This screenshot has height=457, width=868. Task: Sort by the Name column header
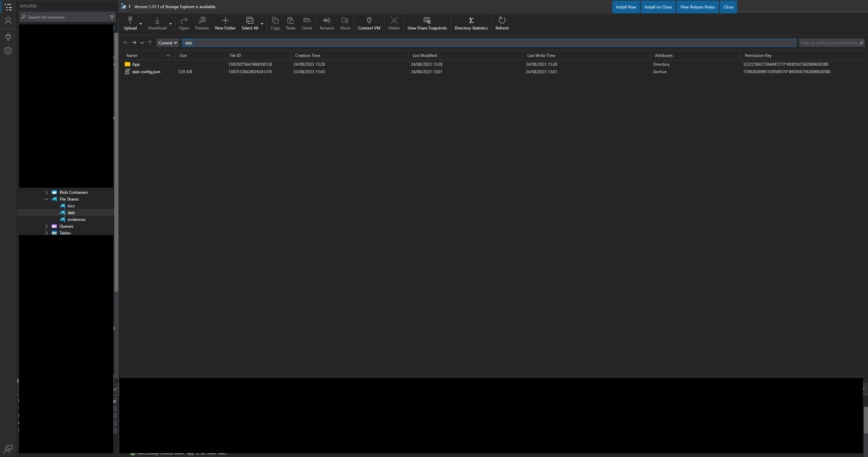click(132, 56)
